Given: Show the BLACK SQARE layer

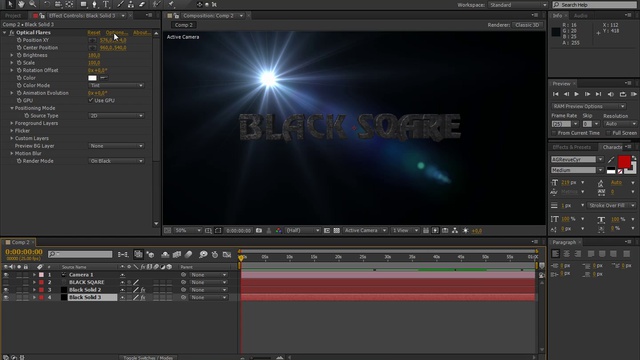Looking at the screenshot, I should click(x=6, y=282).
